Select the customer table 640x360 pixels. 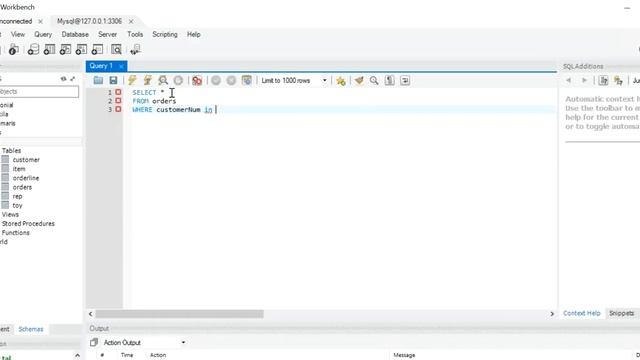click(x=26, y=160)
